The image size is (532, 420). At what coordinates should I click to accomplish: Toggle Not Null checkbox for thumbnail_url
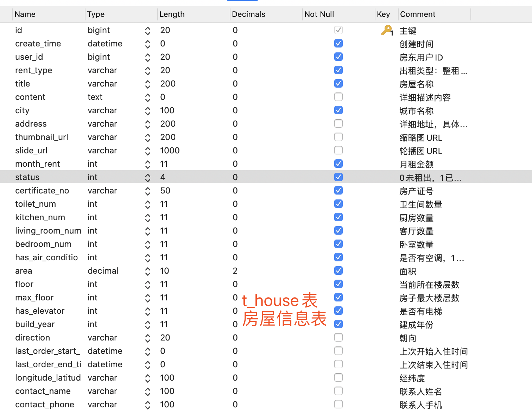(338, 137)
